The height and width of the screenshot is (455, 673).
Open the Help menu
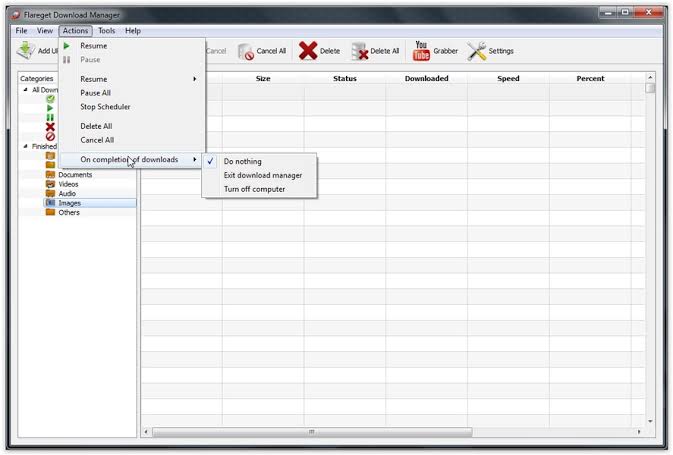(133, 30)
